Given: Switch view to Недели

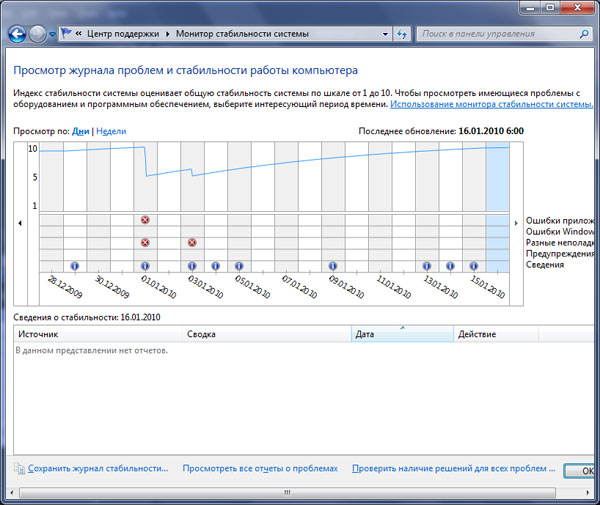Looking at the screenshot, I should (111, 131).
